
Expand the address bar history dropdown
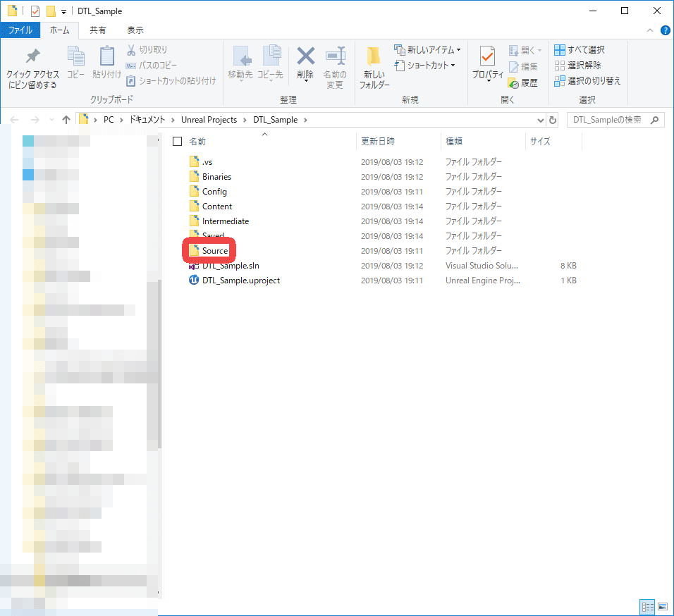[541, 120]
